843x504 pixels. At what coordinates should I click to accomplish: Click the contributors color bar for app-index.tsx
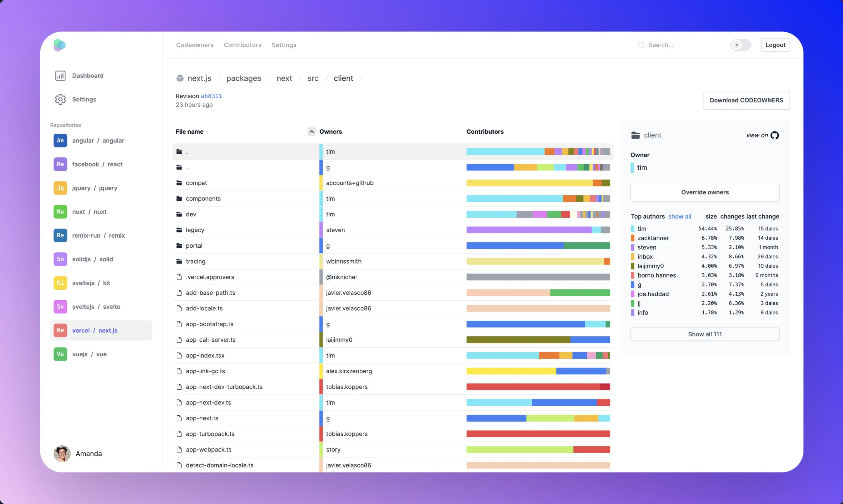538,355
